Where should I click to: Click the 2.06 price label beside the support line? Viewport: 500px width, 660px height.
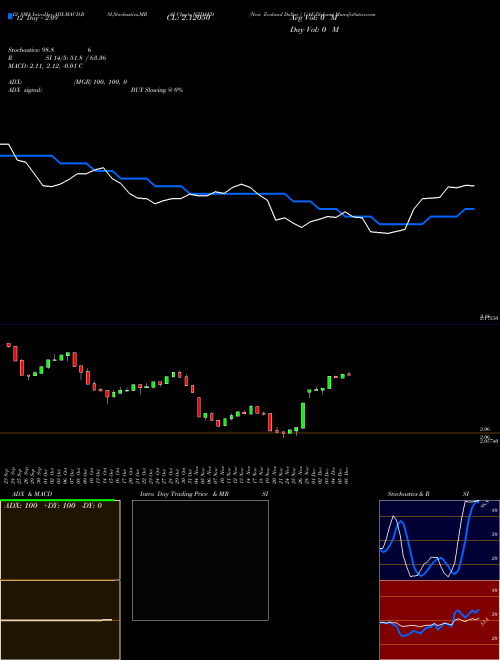click(x=484, y=429)
